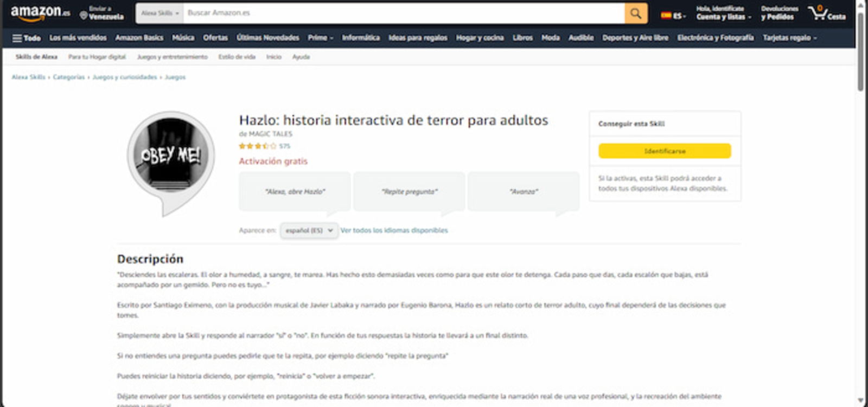Click the Descripción heading
Image resolution: width=868 pixels, height=407 pixels.
point(150,259)
